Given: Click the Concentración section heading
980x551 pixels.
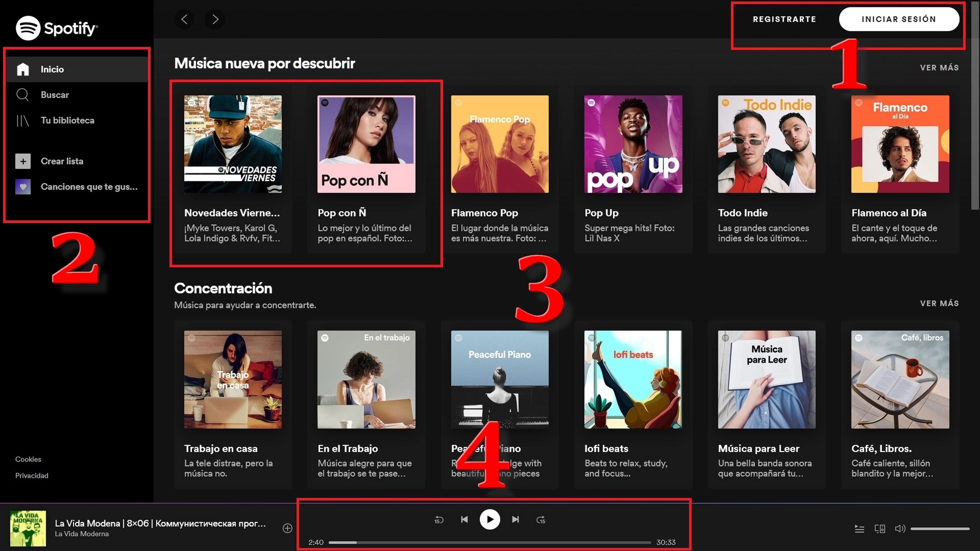Looking at the screenshot, I should (223, 288).
